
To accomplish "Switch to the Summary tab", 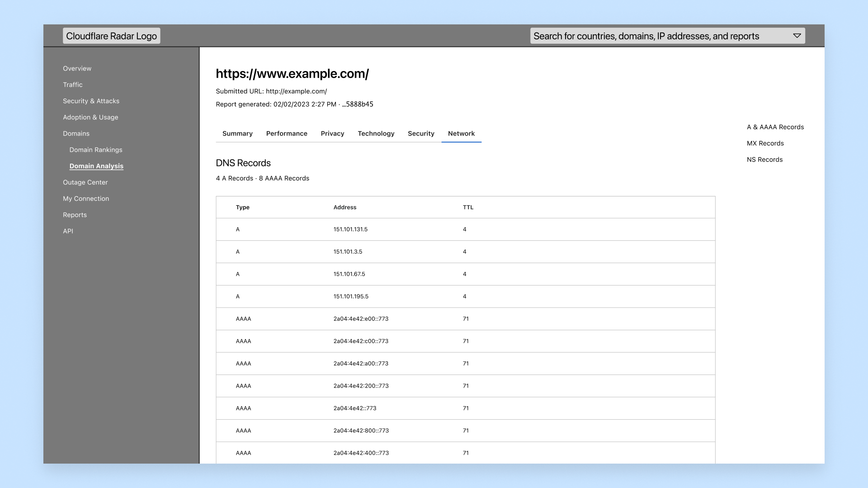I will pos(237,134).
